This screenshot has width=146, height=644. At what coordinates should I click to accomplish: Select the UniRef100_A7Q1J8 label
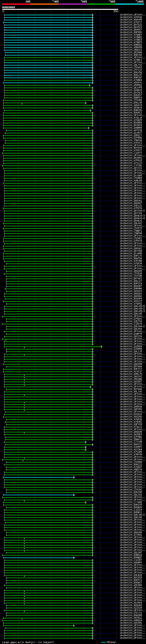click(131, 118)
